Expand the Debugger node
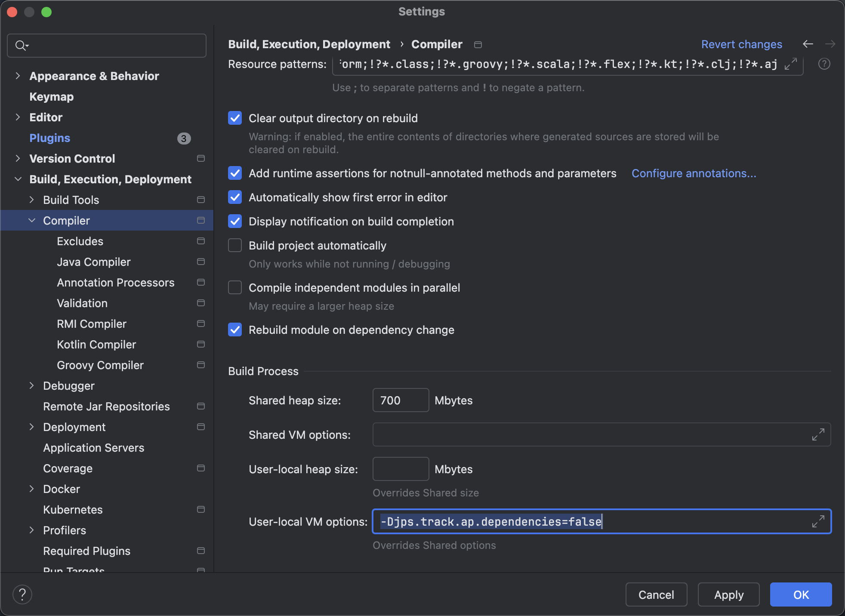Screen dimensions: 845x616 click(31, 385)
